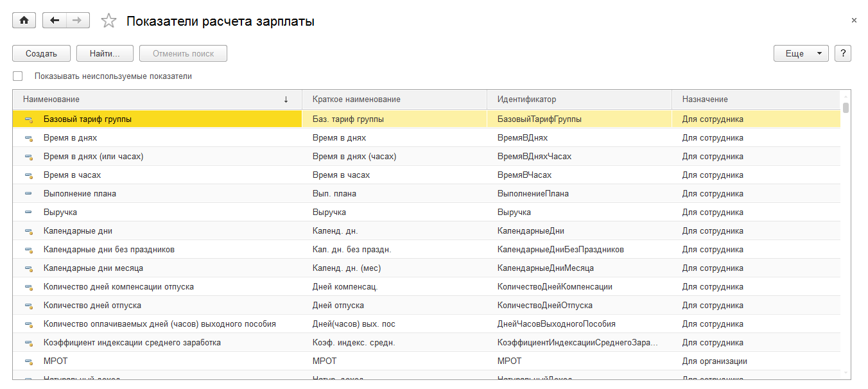
Task: Enable Показывать неиспользуемые показатели checkbox
Action: [18, 76]
